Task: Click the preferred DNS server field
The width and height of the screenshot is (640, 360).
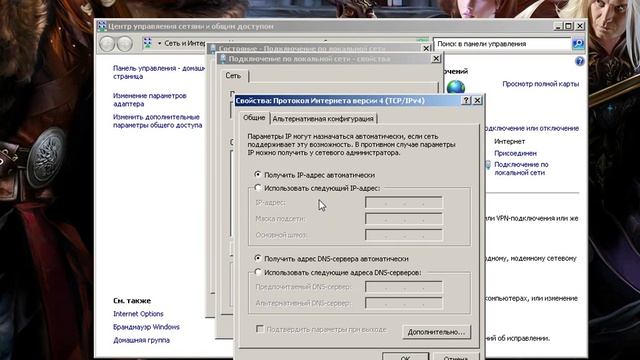Action: coord(404,287)
